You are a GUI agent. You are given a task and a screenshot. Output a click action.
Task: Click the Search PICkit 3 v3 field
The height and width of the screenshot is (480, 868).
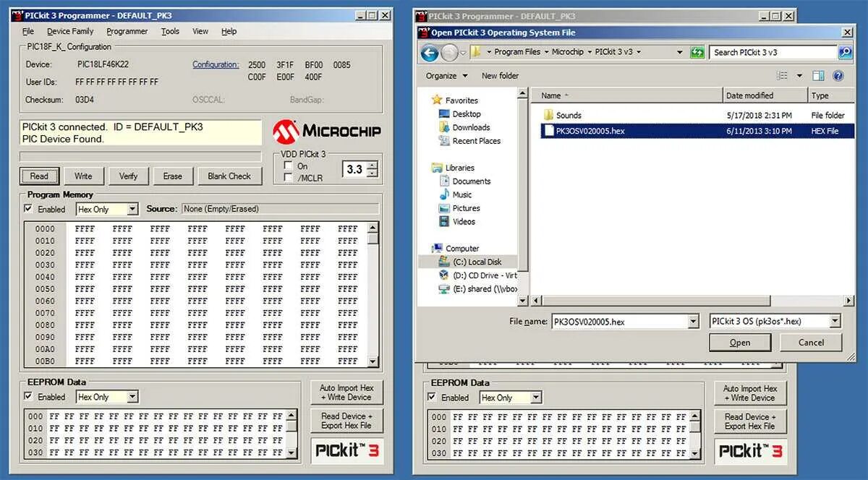pyautogui.click(x=774, y=52)
